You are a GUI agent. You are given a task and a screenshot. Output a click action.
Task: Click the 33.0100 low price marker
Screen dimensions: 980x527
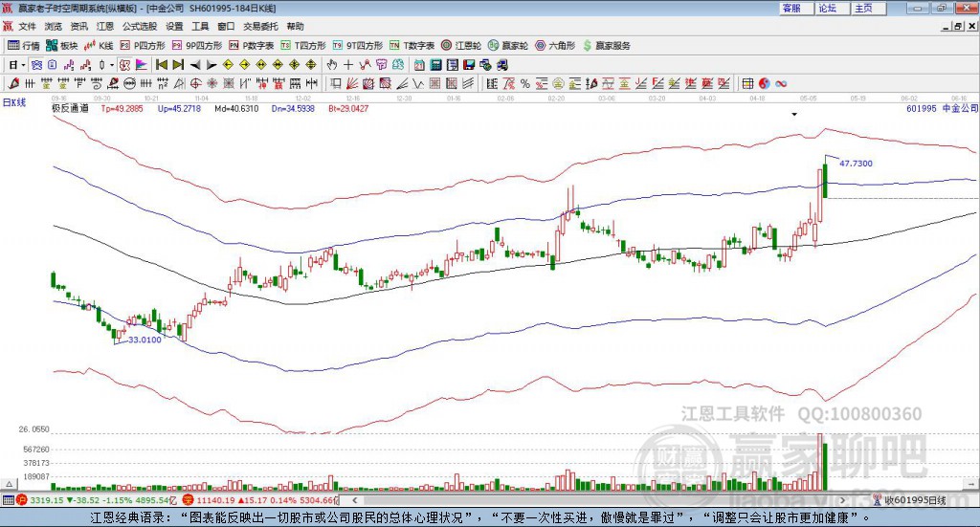[145, 340]
